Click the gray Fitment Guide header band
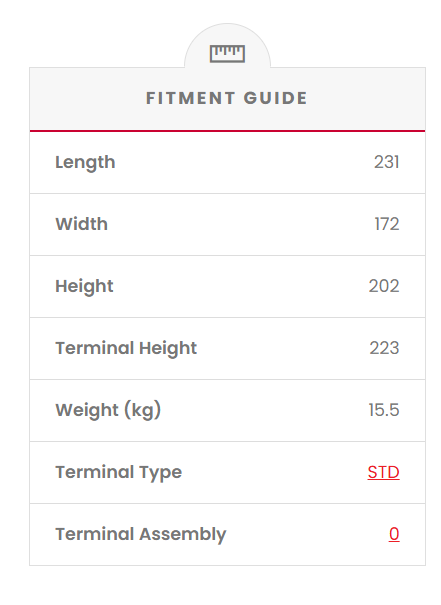The width and height of the screenshot is (441, 605). 228,99
